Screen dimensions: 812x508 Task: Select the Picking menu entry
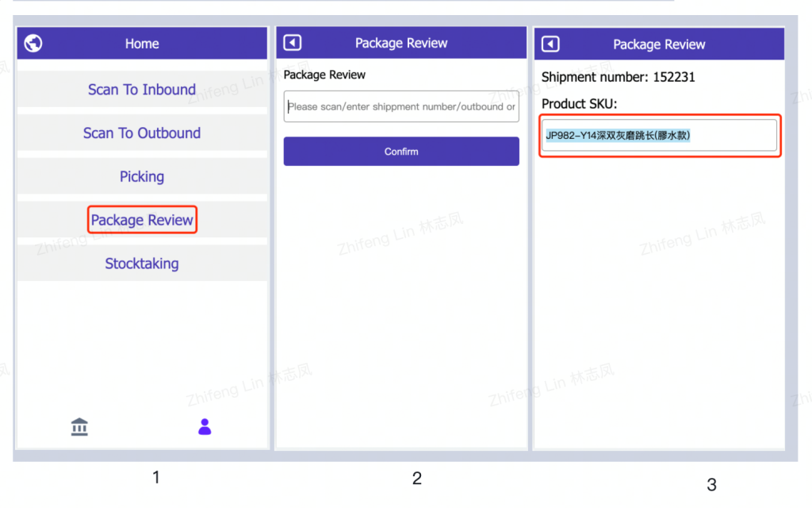142,176
